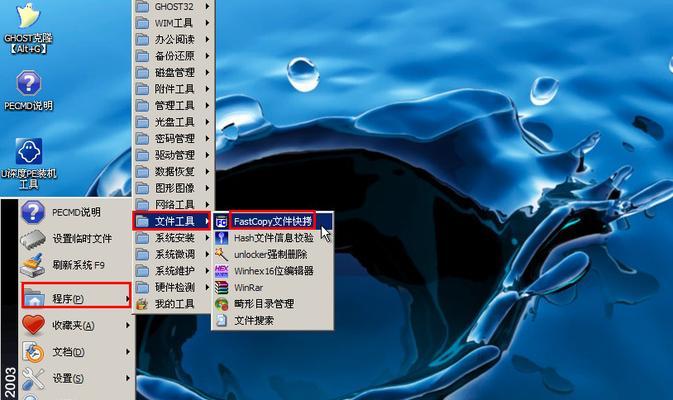
Task: Open 附件工具 programs submenu
Action: (x=173, y=89)
